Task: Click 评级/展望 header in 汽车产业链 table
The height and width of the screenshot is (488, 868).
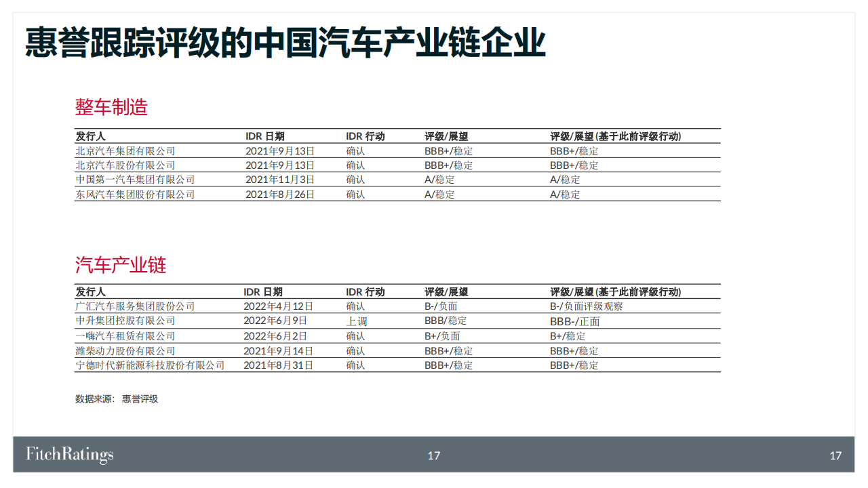Action: tap(447, 292)
